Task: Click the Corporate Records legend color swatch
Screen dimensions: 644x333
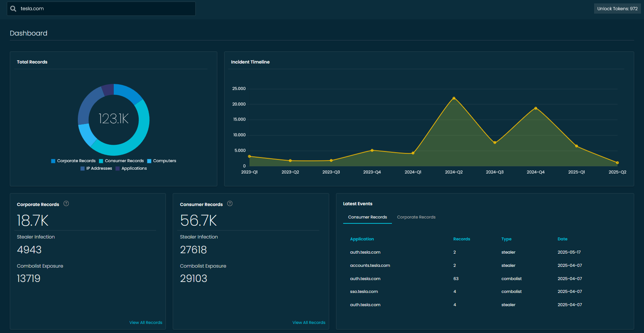Action: pos(53,161)
